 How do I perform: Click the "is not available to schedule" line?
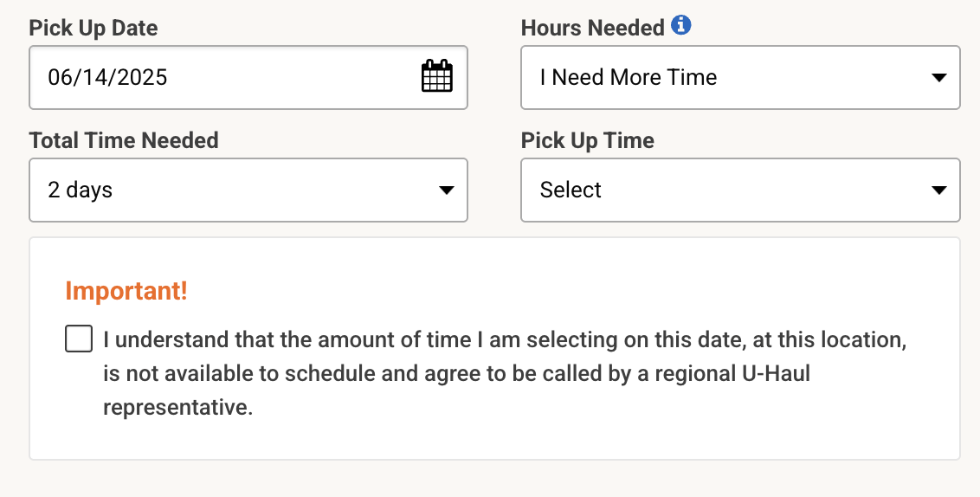coord(260,374)
